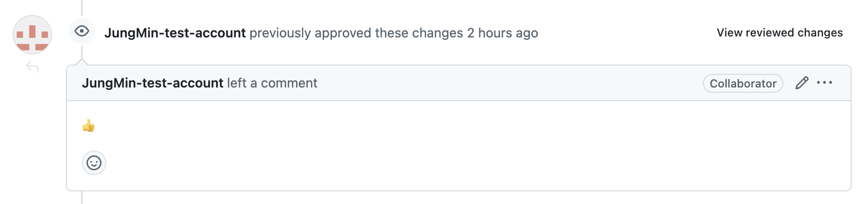This screenshot has width=868, height=204.
Task: Click the pencil edit comment icon
Action: coord(802,83)
